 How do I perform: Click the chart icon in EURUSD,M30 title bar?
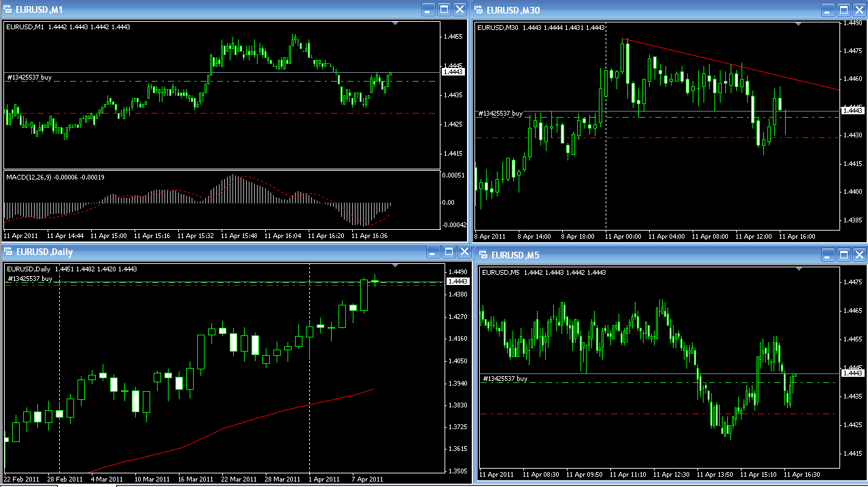[479, 10]
